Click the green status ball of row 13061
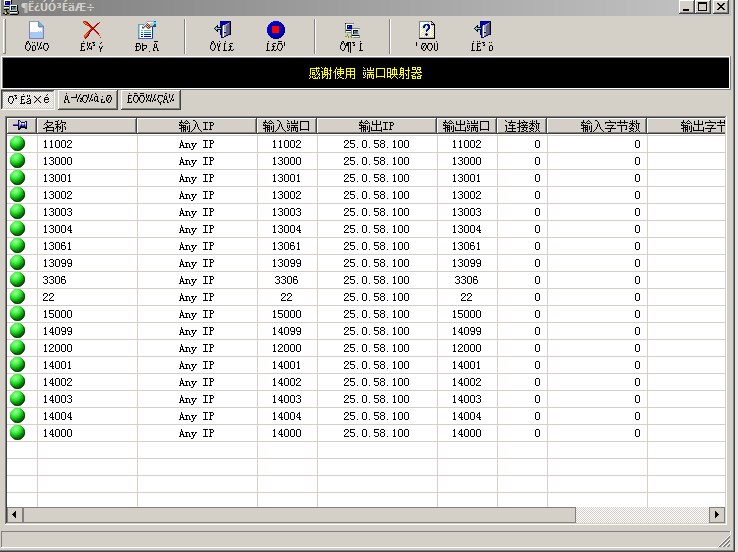This screenshot has width=738, height=552. coord(17,246)
